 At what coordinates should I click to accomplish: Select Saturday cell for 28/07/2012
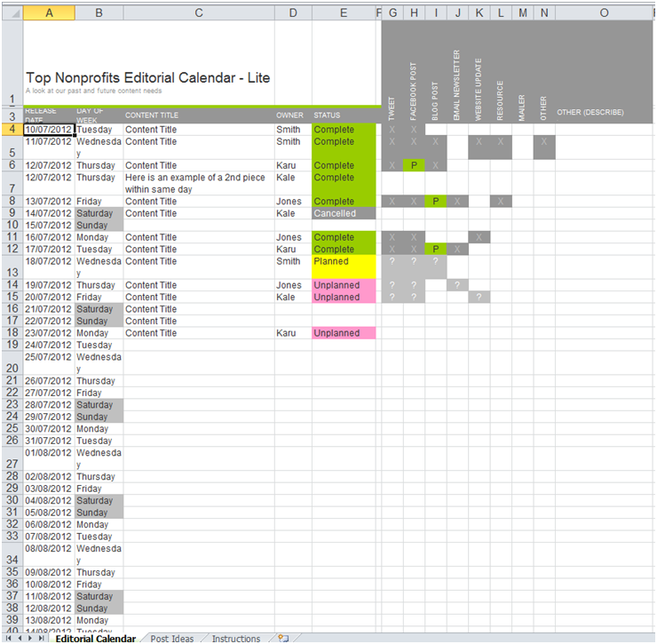(99, 405)
